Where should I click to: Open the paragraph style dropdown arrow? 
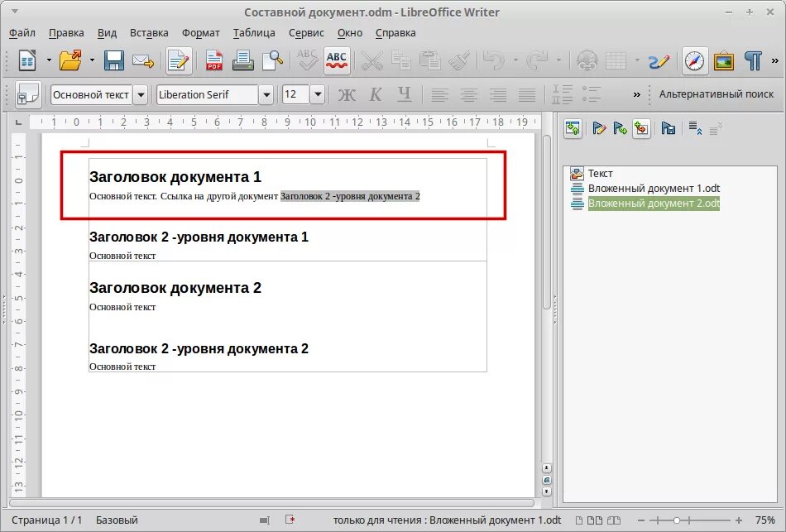tap(141, 94)
